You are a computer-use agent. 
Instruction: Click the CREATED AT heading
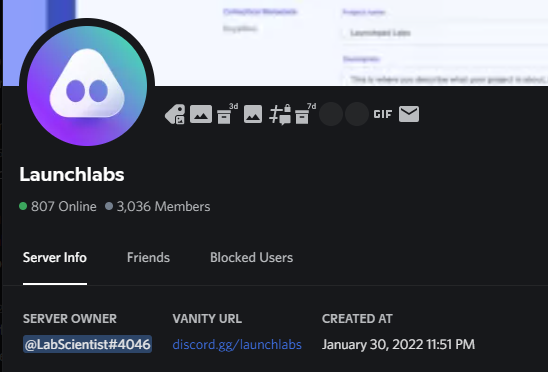[x=358, y=319]
